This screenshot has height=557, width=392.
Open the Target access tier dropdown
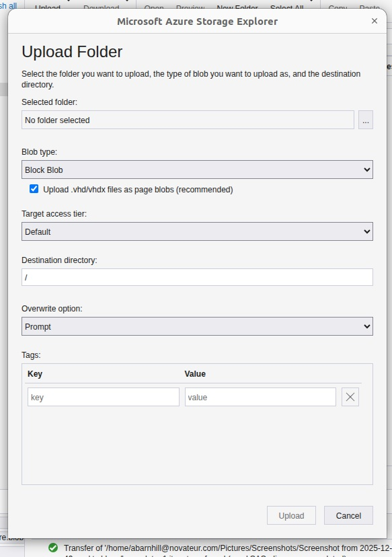pyautogui.click(x=197, y=231)
